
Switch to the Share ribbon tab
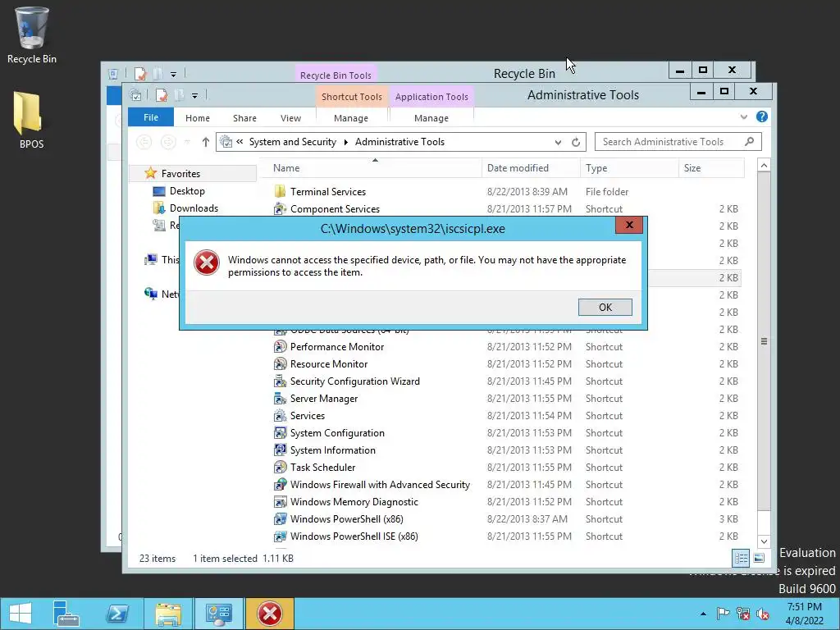tap(244, 118)
